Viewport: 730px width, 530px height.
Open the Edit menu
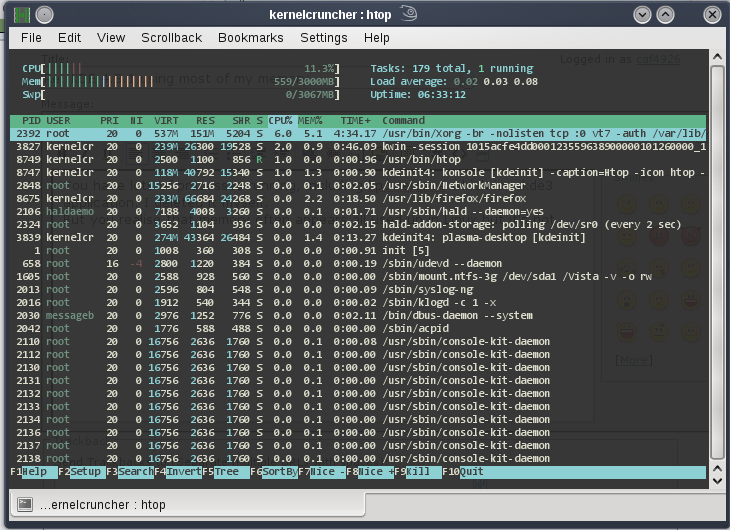click(x=69, y=38)
